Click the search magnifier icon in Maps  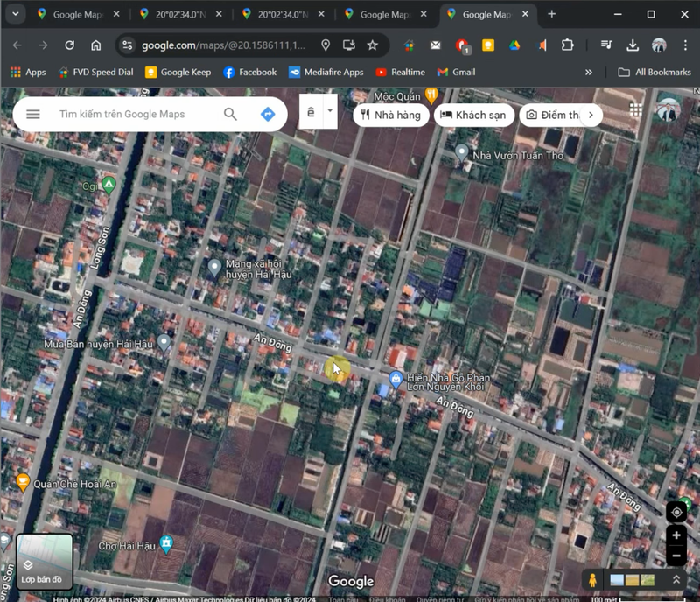point(230,115)
